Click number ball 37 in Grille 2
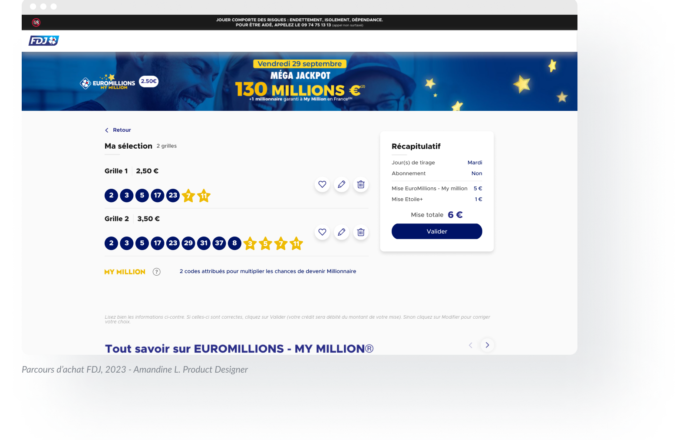 click(219, 243)
